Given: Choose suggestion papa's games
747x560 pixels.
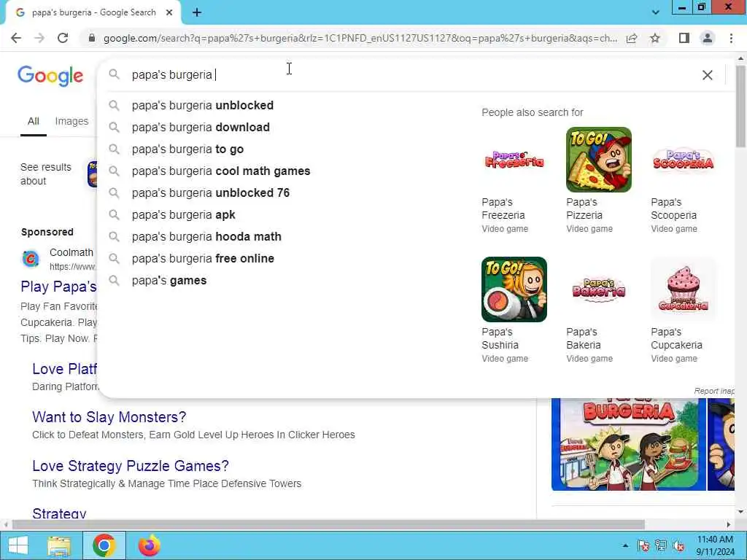Looking at the screenshot, I should pyautogui.click(x=169, y=281).
